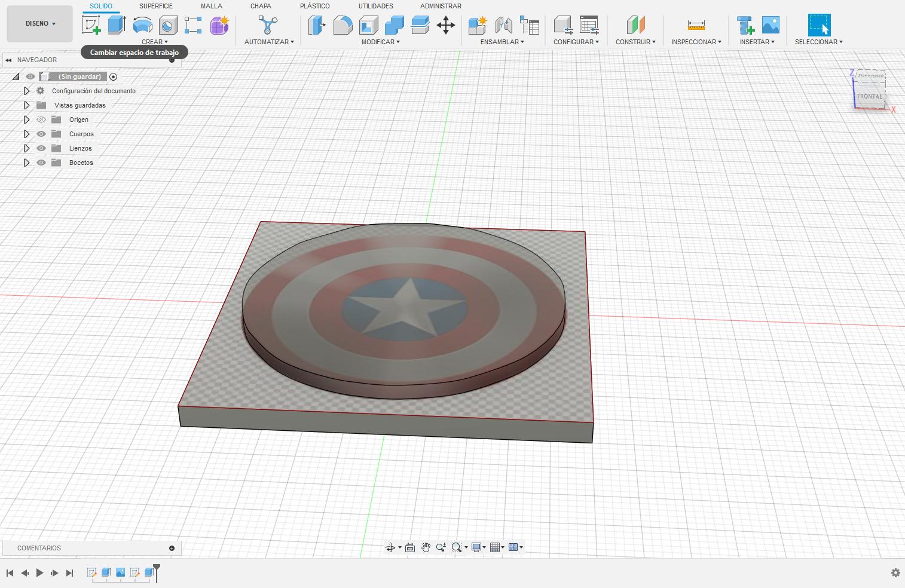Click the Insert Canvas image icon

[771, 25]
